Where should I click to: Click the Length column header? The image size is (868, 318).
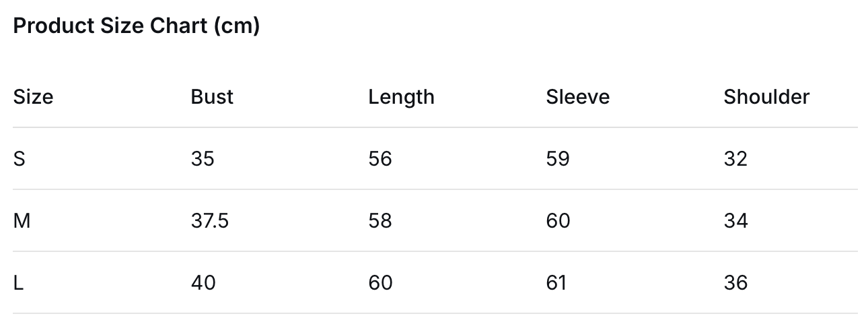coord(401,97)
